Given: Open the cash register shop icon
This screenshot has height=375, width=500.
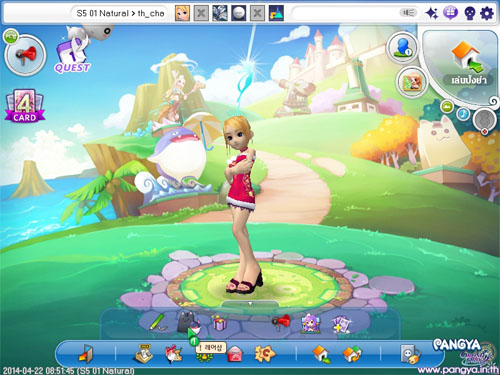Looking at the screenshot, I should (145, 353).
